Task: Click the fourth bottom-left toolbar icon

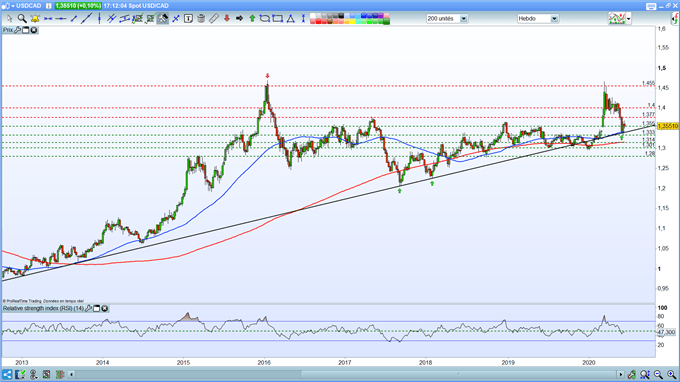Action: pos(46,374)
